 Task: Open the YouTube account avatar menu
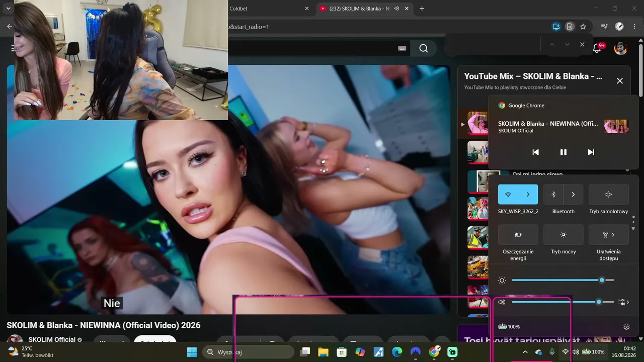coord(620,48)
